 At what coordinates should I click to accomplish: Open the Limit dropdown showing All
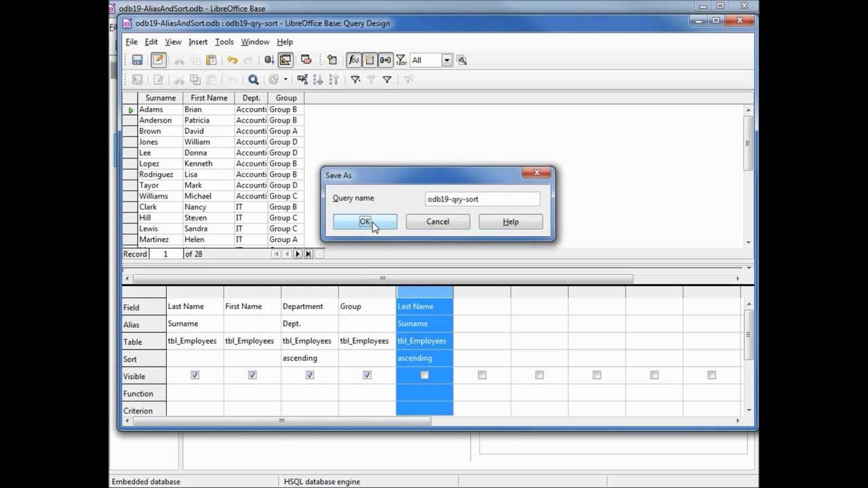pyautogui.click(x=446, y=60)
